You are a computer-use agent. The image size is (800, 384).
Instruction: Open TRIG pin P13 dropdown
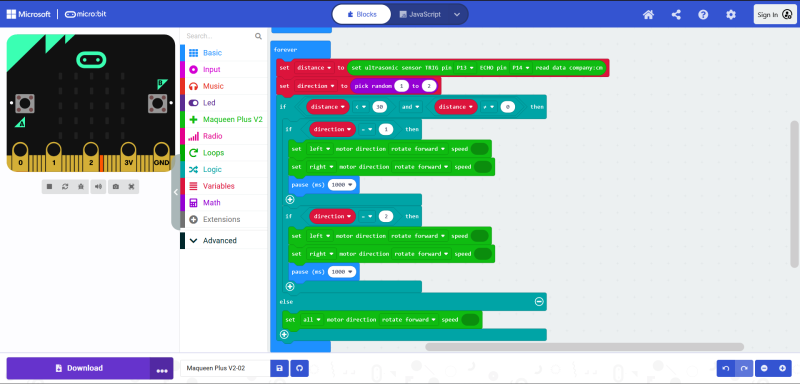[465, 68]
